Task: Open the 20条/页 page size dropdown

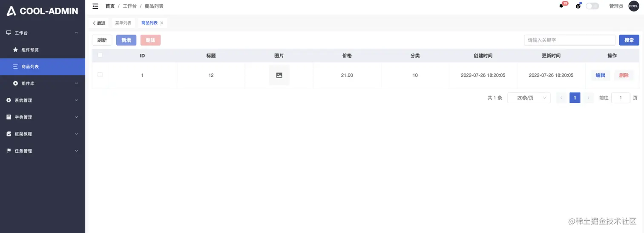Action: point(529,98)
